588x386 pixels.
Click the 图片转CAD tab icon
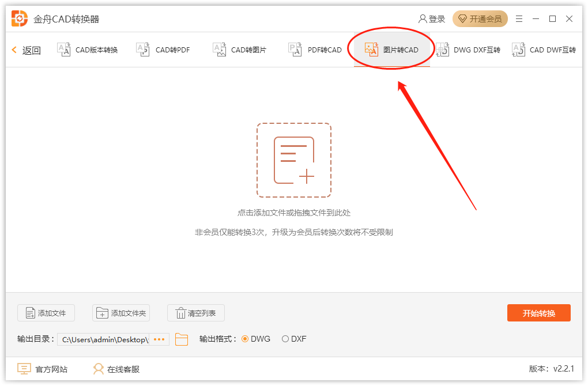click(371, 50)
